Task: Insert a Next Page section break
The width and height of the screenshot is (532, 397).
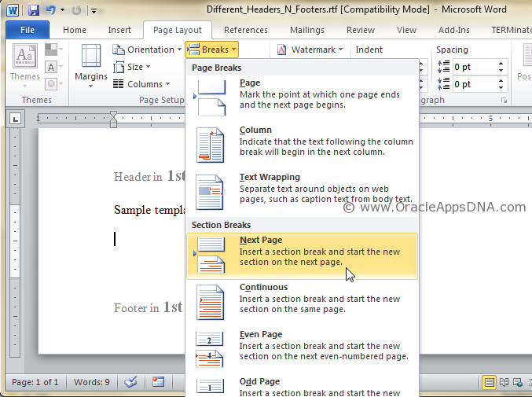Action: point(302,256)
